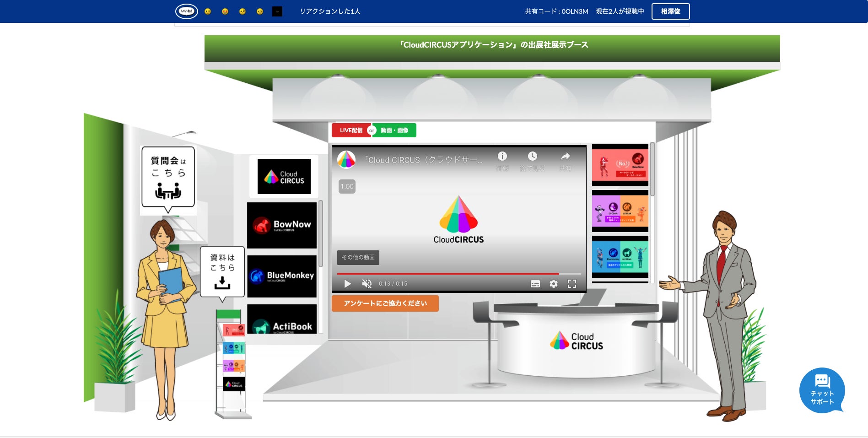The height and width of the screenshot is (438, 868).
Task: Open the 相澤俊 user button
Action: (670, 11)
